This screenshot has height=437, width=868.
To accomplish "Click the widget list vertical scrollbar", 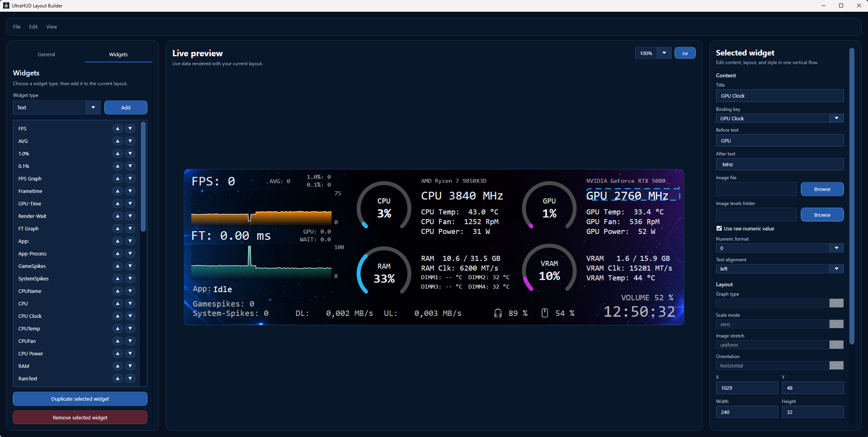I will click(143, 176).
